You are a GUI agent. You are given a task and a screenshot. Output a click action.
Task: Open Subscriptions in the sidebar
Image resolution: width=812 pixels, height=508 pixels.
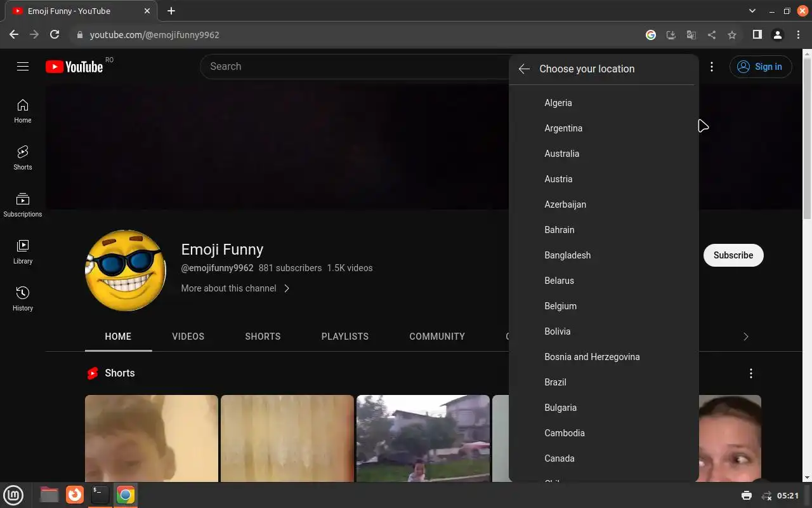click(23, 205)
